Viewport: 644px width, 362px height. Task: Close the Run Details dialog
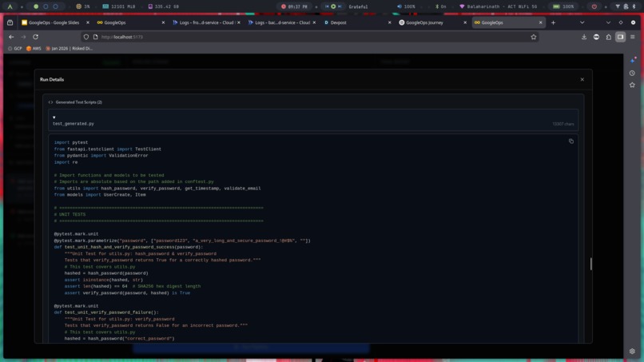pyautogui.click(x=582, y=79)
